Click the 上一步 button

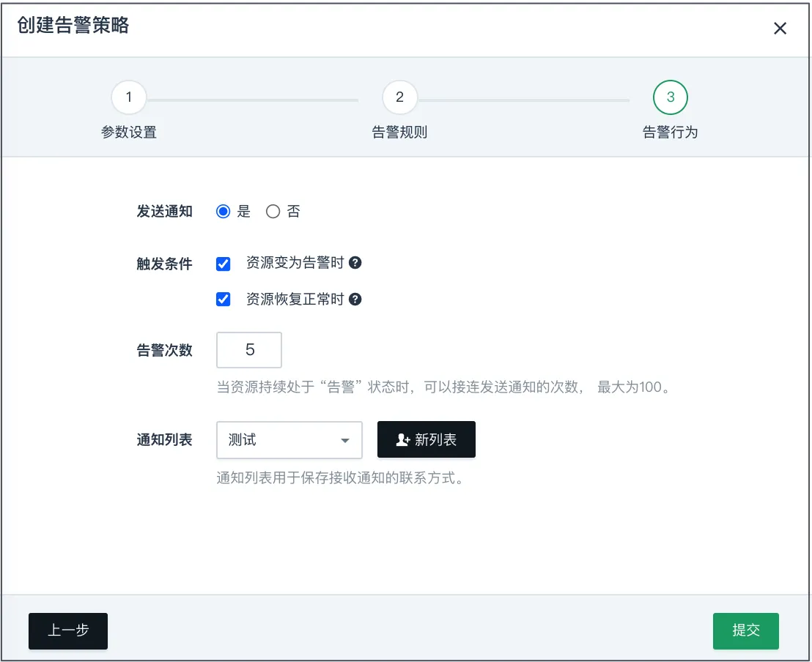68,631
